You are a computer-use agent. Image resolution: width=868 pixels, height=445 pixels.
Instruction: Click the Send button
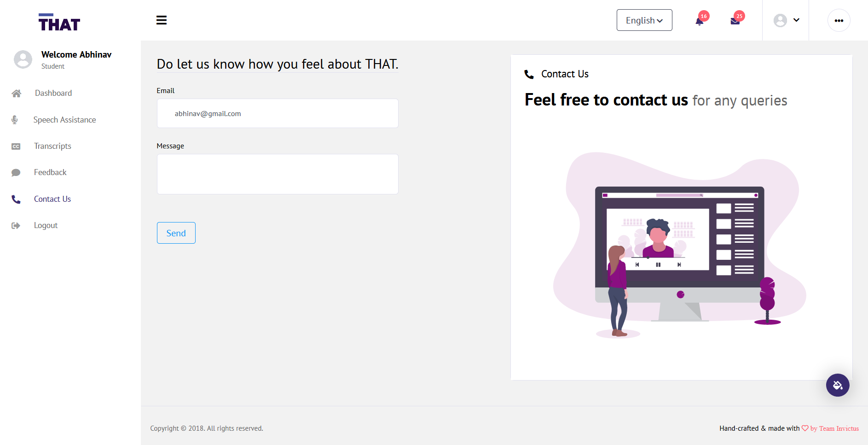(176, 233)
